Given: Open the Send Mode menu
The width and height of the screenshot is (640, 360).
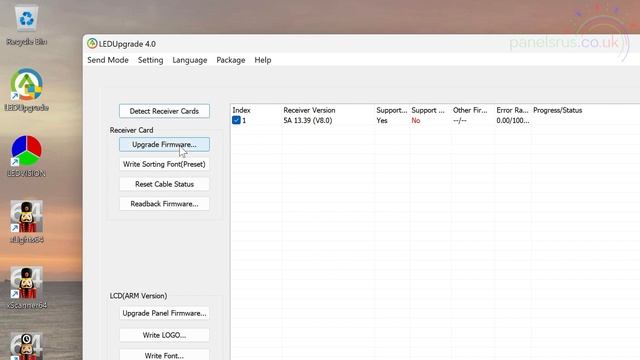Looking at the screenshot, I should (108, 60).
